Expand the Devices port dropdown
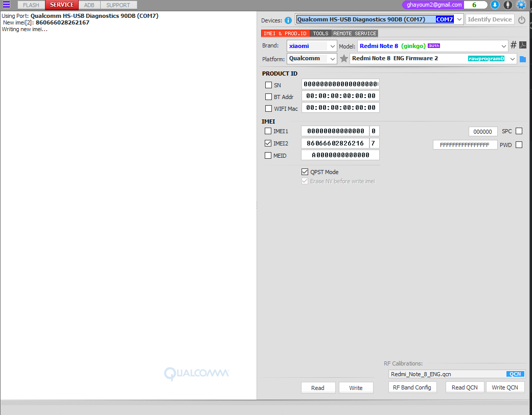Screen dimensions: 532x415 (459, 19)
